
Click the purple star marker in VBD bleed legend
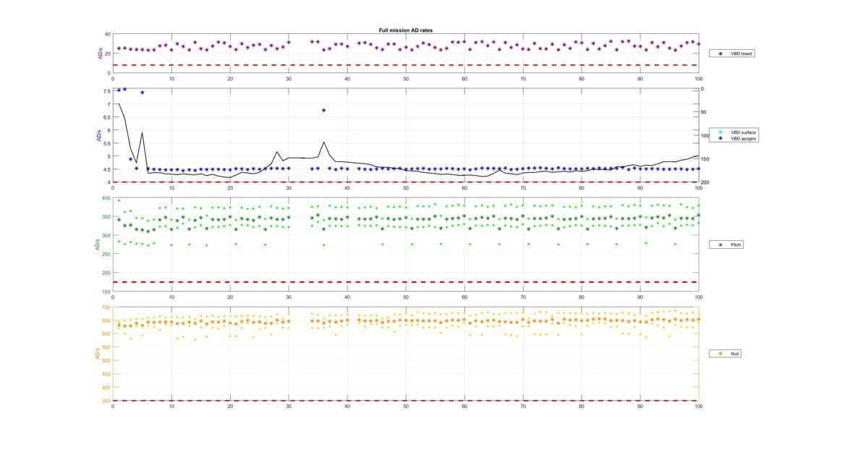[x=720, y=54]
